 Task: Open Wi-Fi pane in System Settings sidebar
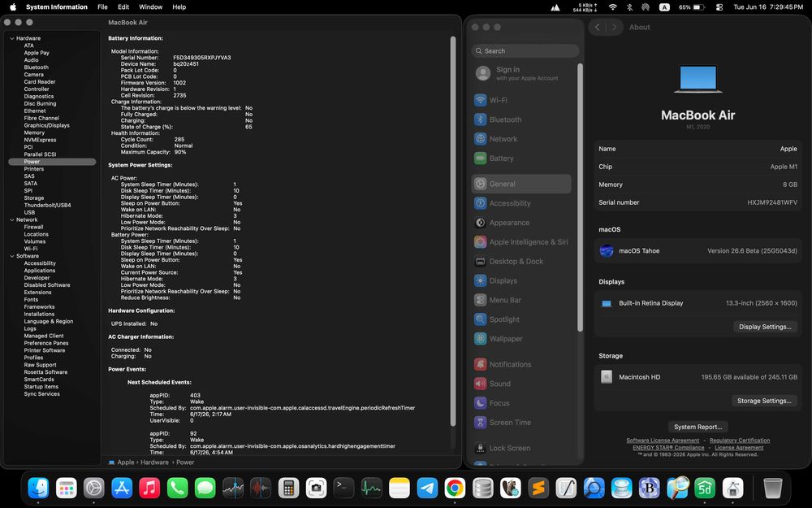coord(521,100)
